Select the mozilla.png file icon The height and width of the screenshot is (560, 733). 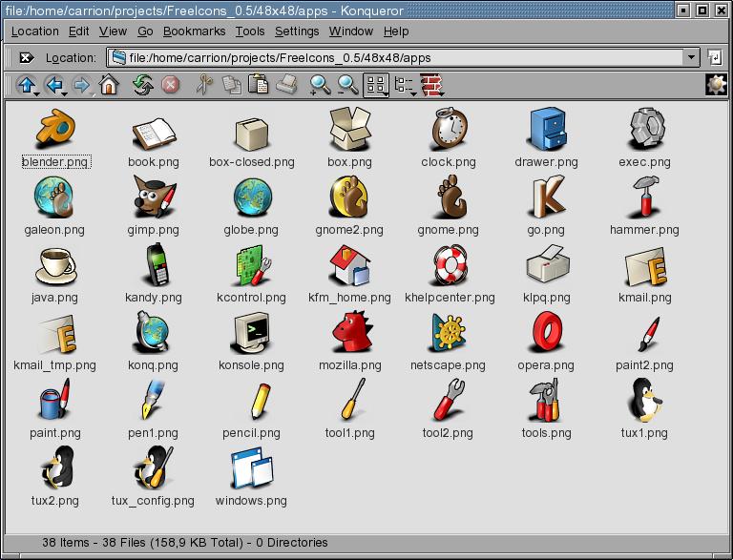click(350, 332)
